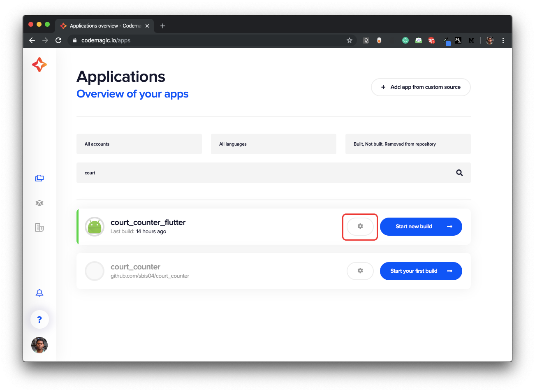Open the Medium M extension icon
Viewport: 535px width, 392px height.
coord(471,40)
